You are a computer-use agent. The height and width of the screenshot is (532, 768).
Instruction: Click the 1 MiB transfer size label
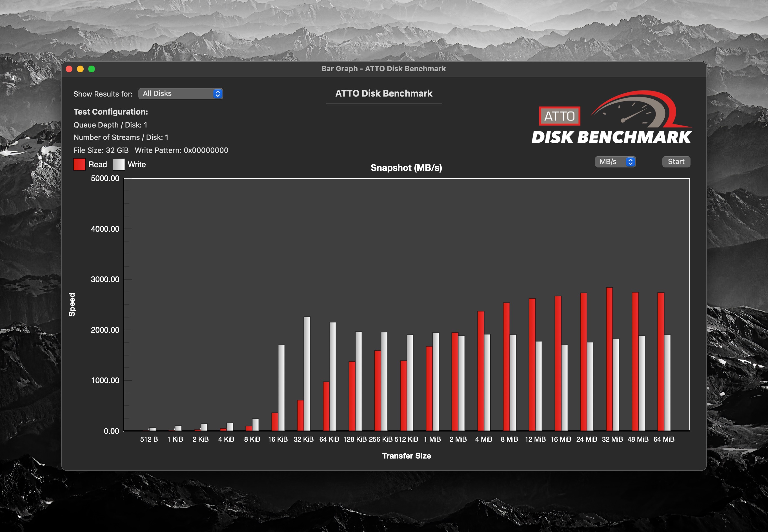click(x=432, y=439)
